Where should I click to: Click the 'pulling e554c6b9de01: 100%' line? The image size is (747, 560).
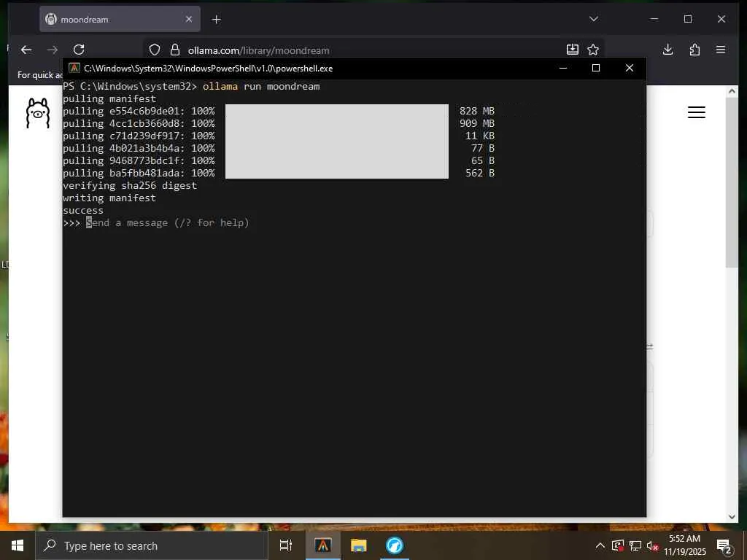point(139,111)
